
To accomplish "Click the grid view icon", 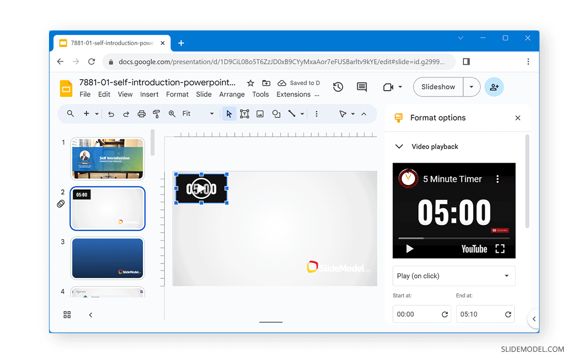I will click(67, 315).
